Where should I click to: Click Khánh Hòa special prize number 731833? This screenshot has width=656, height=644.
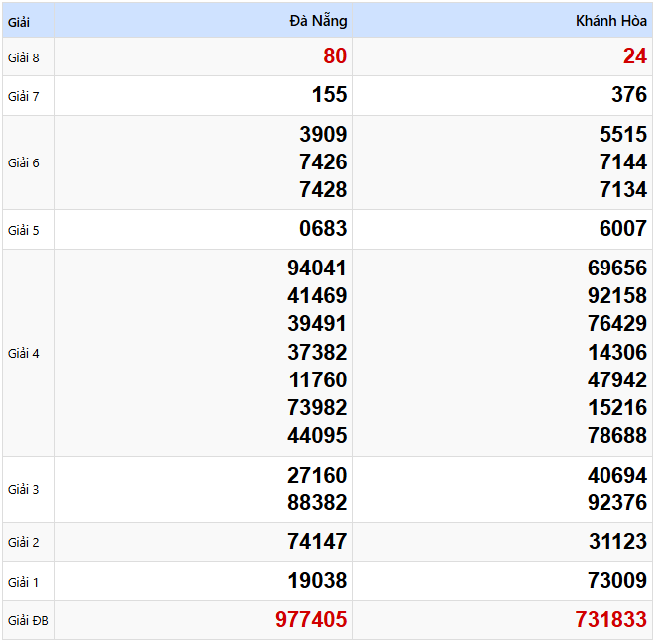[x=610, y=620]
